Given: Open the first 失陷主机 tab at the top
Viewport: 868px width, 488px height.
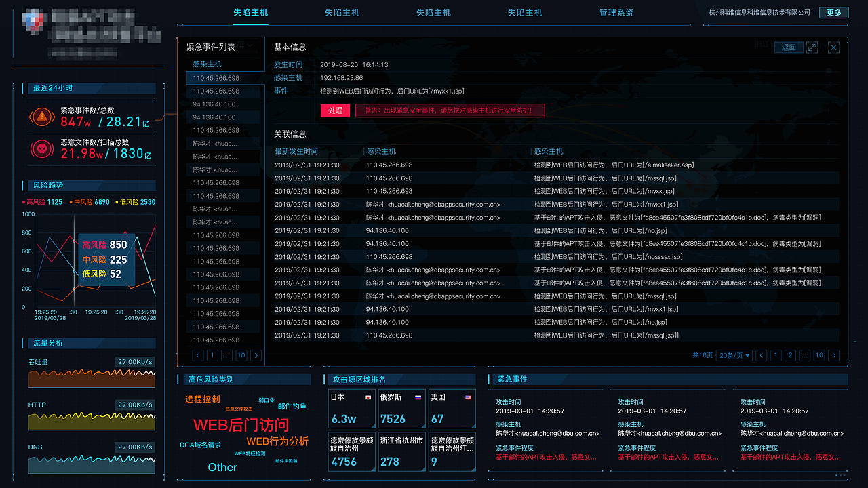Looking at the screenshot, I should pyautogui.click(x=251, y=12).
